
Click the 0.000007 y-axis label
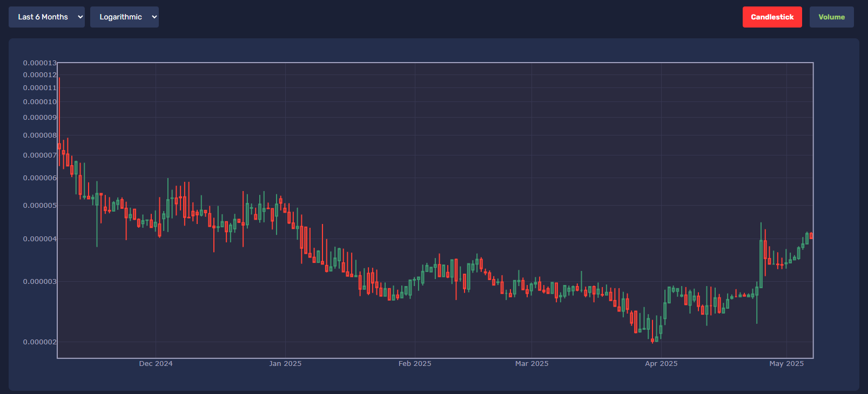39,155
